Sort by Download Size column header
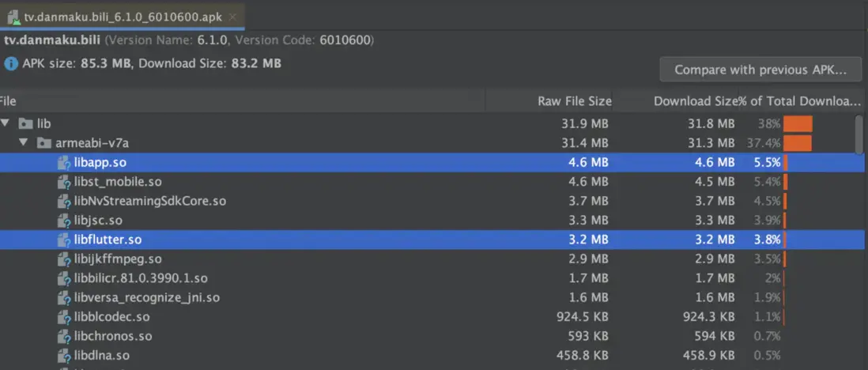 tap(695, 101)
